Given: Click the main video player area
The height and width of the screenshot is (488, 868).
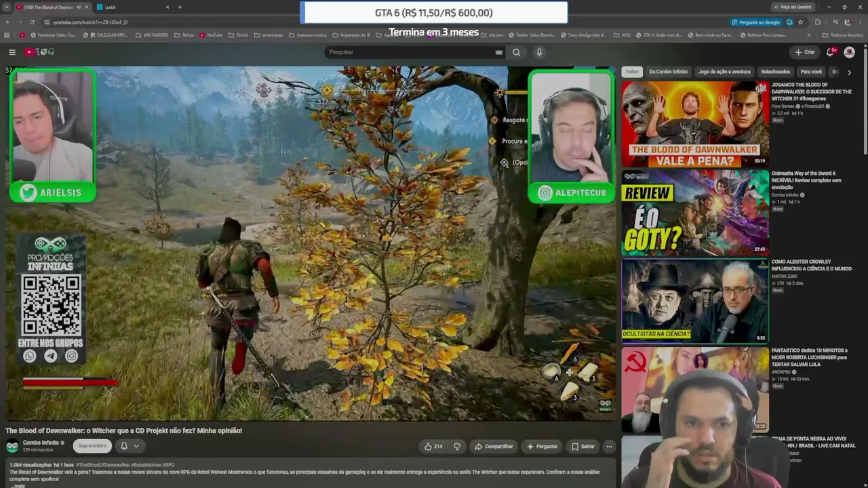Looking at the screenshot, I should click(x=311, y=243).
